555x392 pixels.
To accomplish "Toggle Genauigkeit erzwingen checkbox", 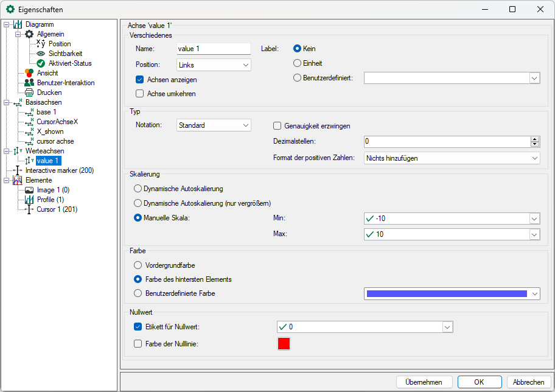I will (277, 126).
